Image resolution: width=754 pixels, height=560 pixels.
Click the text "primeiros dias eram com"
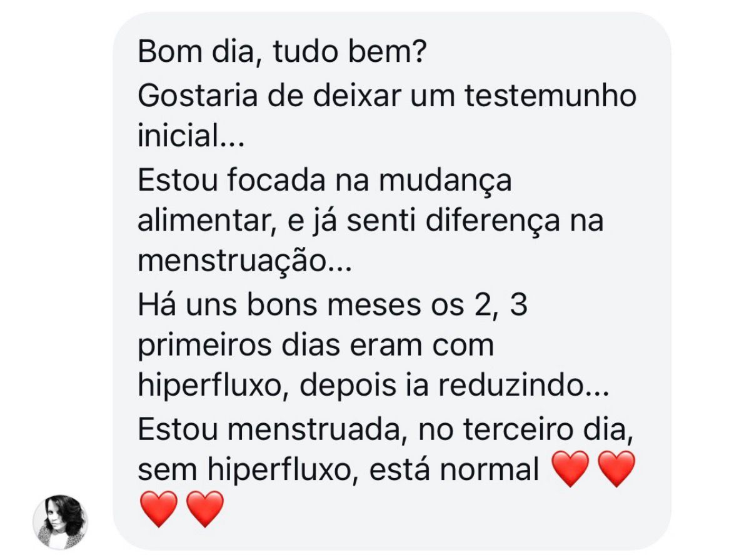[315, 346]
